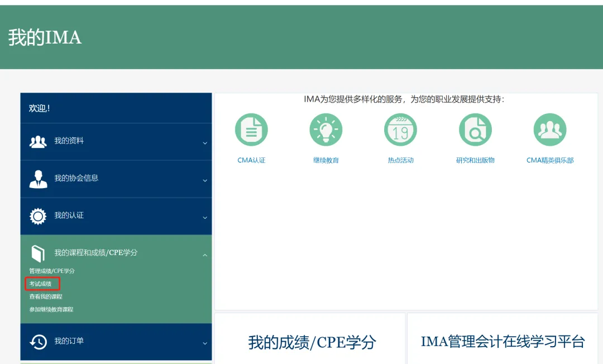Open 查看我的课程 link

(x=46, y=297)
